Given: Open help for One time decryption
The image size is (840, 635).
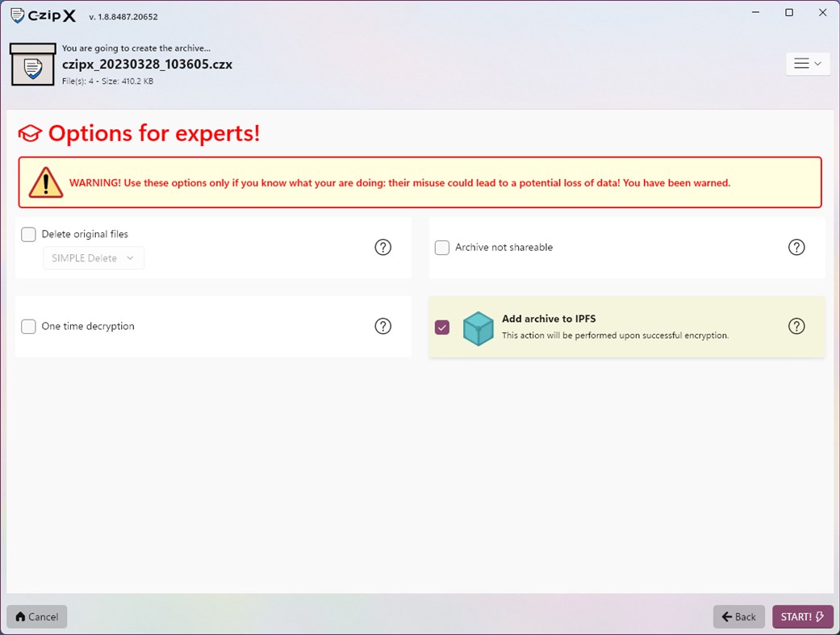Looking at the screenshot, I should point(383,326).
